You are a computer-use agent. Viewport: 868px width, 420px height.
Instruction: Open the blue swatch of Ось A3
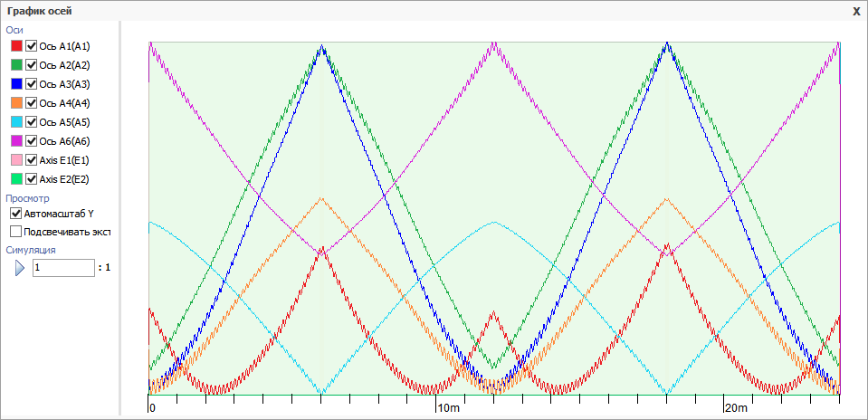coord(16,84)
